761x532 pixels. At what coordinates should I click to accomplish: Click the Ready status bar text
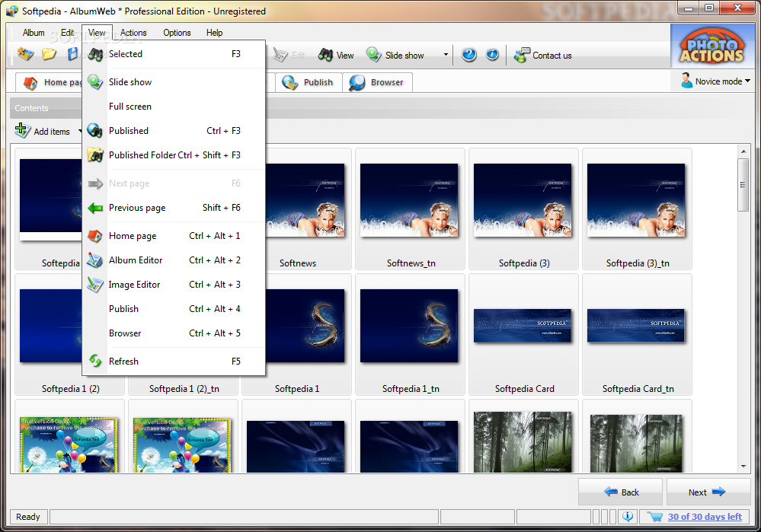pyautogui.click(x=27, y=517)
